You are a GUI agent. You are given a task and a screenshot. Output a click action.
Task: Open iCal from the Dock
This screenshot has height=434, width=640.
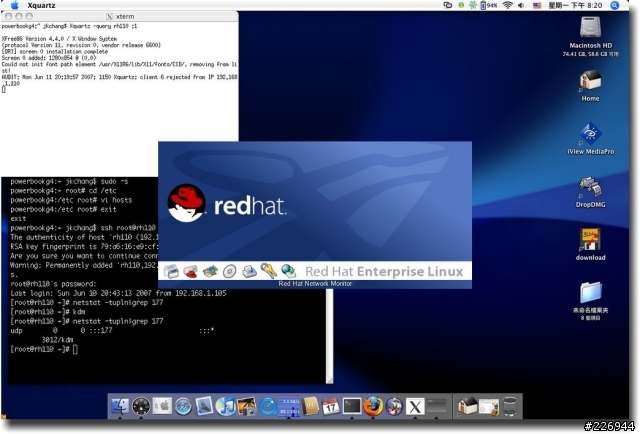point(331,406)
